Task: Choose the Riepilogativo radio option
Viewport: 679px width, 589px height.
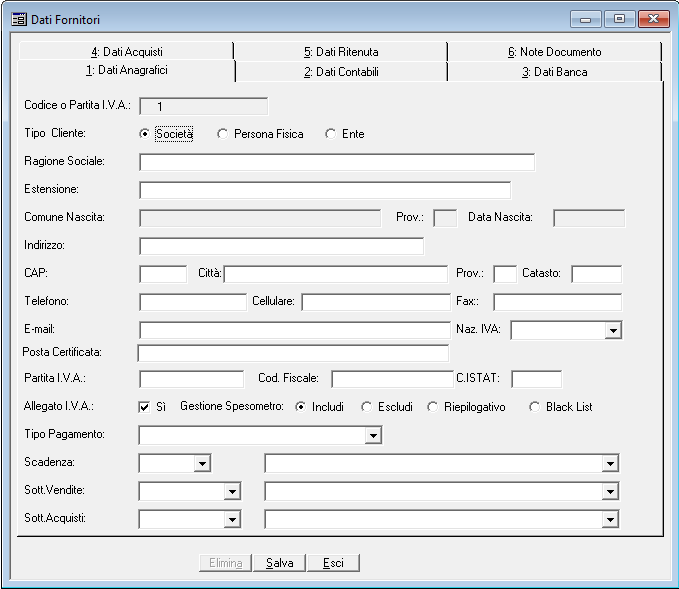Action: (432, 407)
